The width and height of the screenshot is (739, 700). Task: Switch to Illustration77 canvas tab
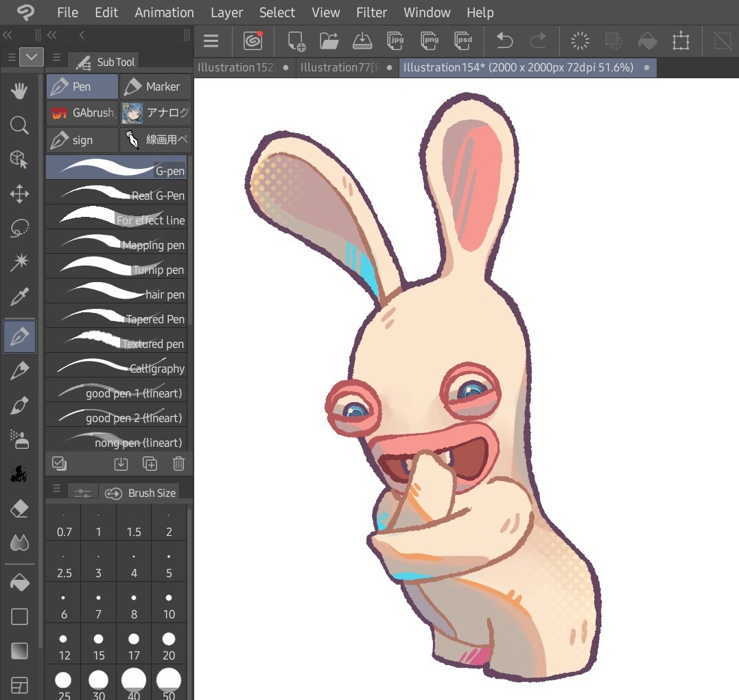pos(347,67)
